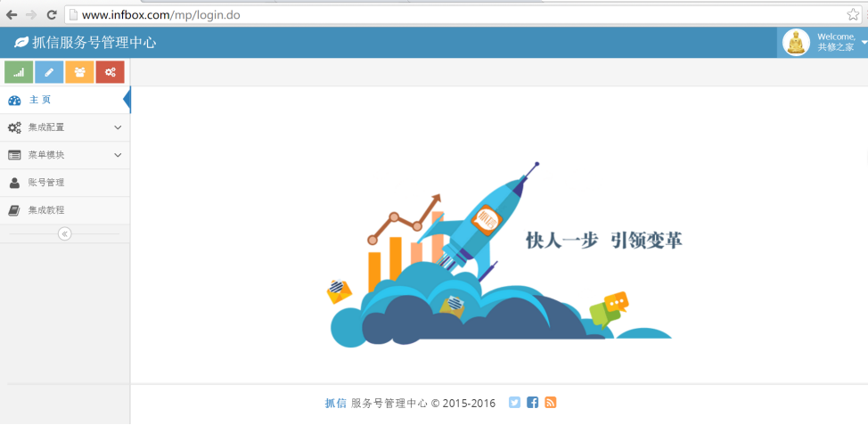Expand the 菜单模块 chevron arrow

click(x=118, y=155)
